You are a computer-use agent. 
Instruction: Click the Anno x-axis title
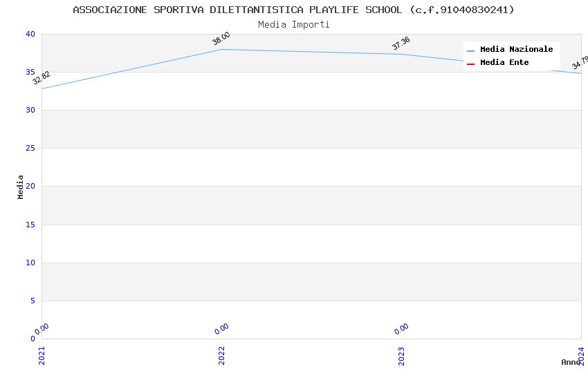click(571, 362)
